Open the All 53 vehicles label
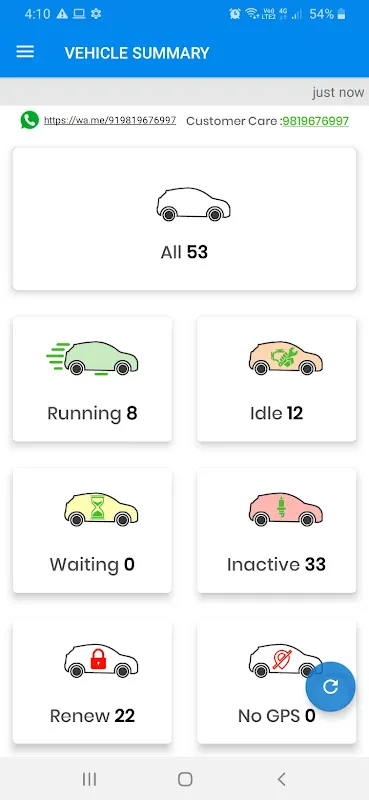 point(184,252)
